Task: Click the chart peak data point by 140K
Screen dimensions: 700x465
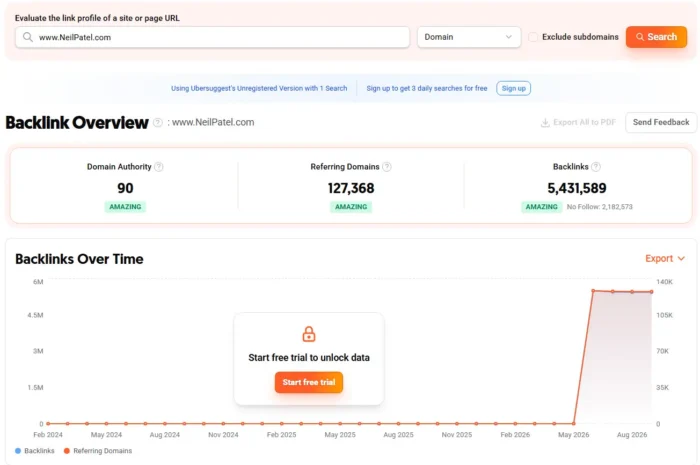Action: click(x=593, y=291)
